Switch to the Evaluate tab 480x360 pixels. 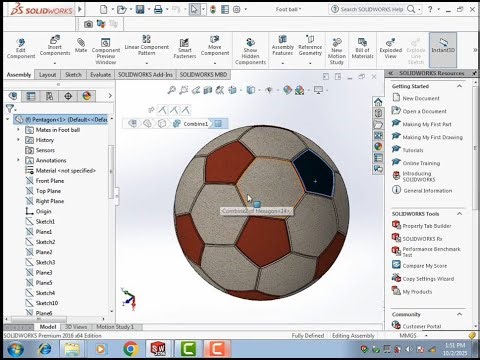pos(100,75)
